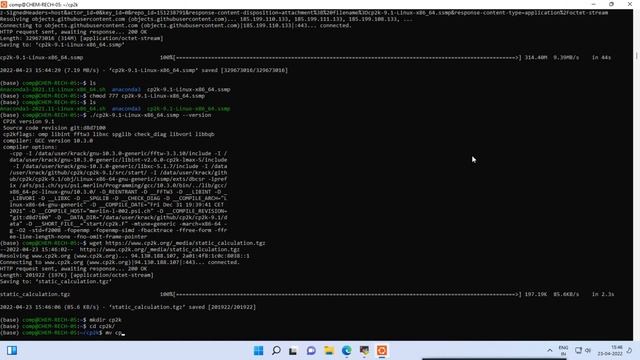640x360 pixels.
Task: Click Ubuntu icon in terminal title bar
Action: pyautogui.click(x=4, y=4)
